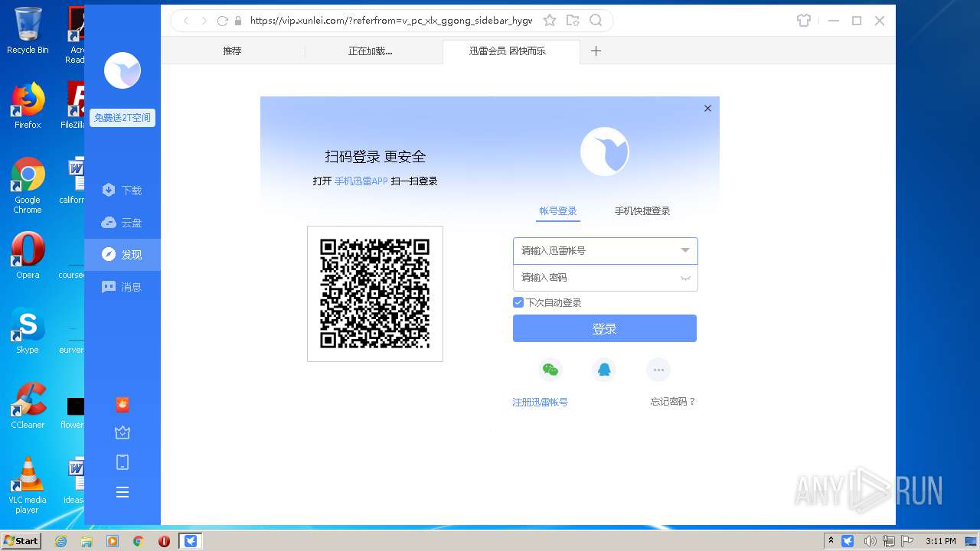Close the login dialog
Viewport: 980px width, 551px height.
(x=707, y=109)
